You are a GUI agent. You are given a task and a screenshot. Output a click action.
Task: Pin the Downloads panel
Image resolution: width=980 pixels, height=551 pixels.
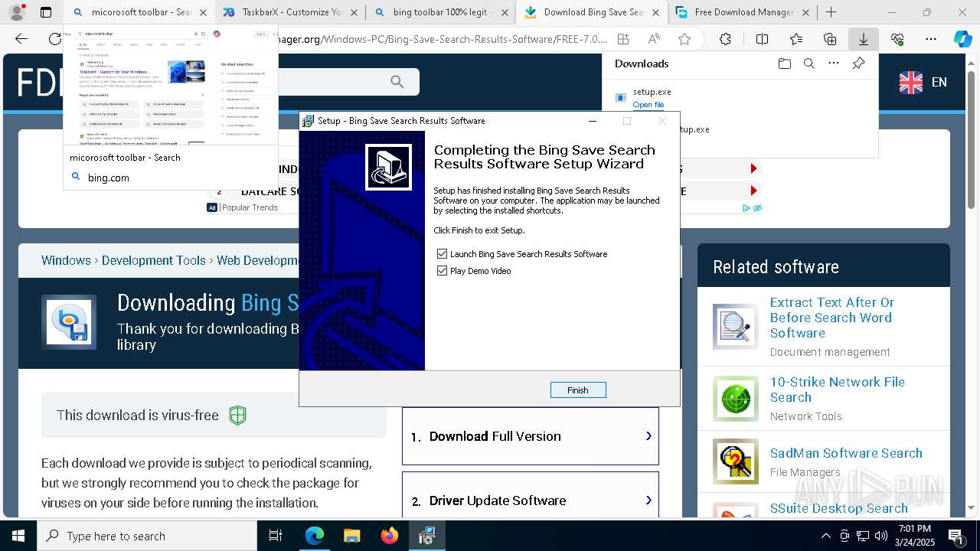(859, 64)
